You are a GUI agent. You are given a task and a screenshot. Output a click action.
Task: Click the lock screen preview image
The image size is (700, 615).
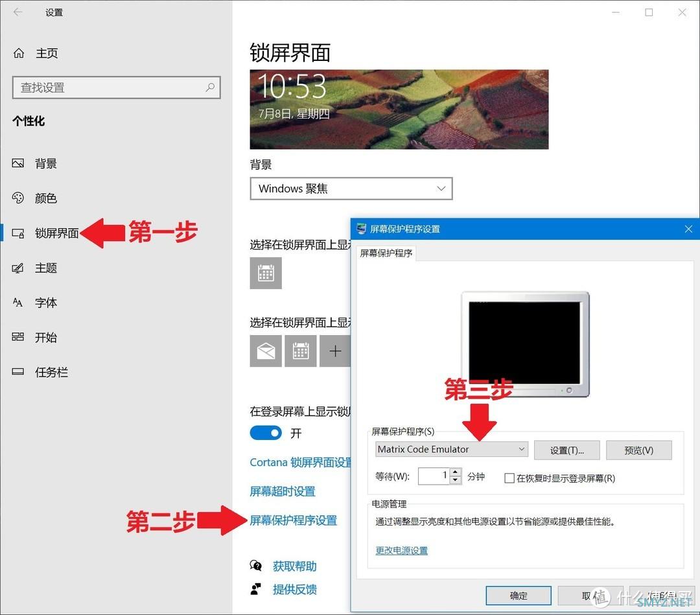point(399,110)
